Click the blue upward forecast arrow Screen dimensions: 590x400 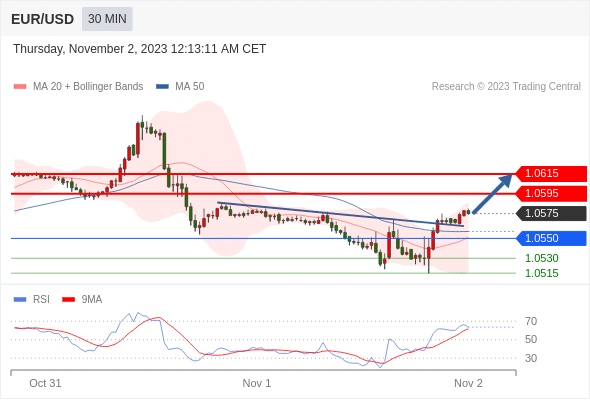(493, 193)
